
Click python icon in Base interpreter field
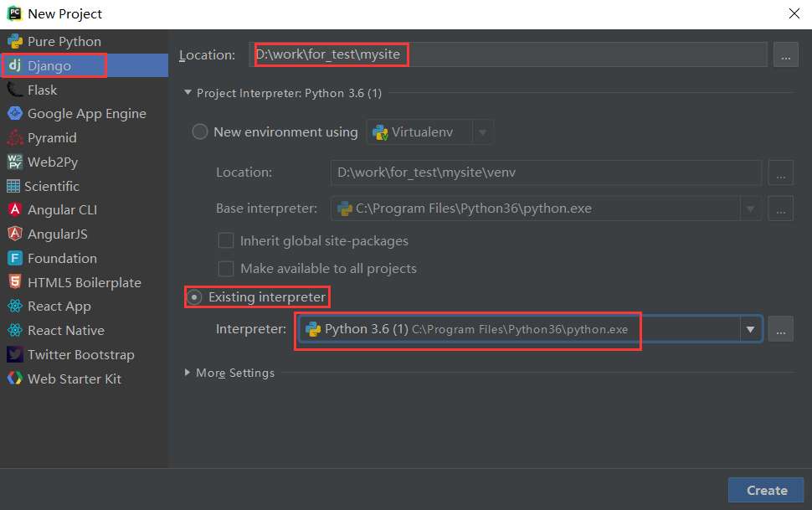tap(344, 209)
